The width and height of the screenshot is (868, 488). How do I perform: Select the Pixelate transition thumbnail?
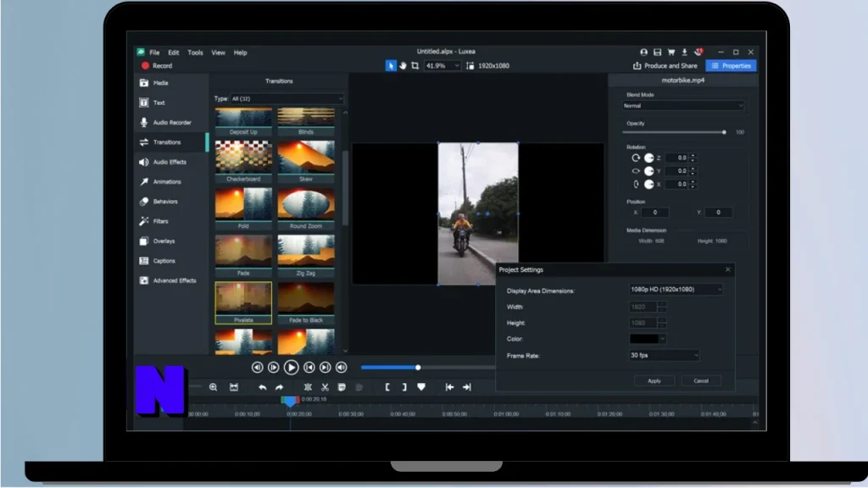243,303
